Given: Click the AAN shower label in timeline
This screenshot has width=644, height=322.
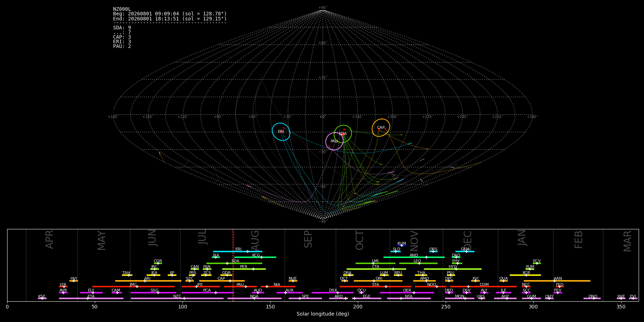Looking at the screenshot, I should point(558,279).
